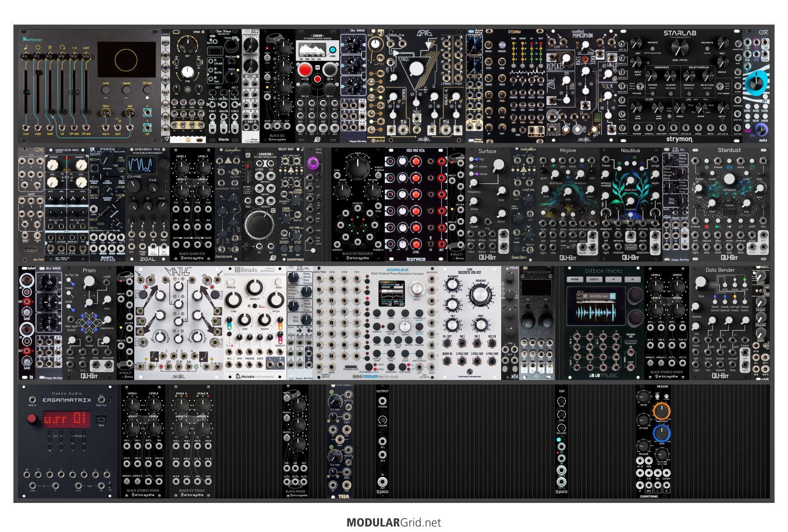Turn the Assimil8or DATA 1 knob
The height and width of the screenshot is (532, 788).
(x=417, y=288)
